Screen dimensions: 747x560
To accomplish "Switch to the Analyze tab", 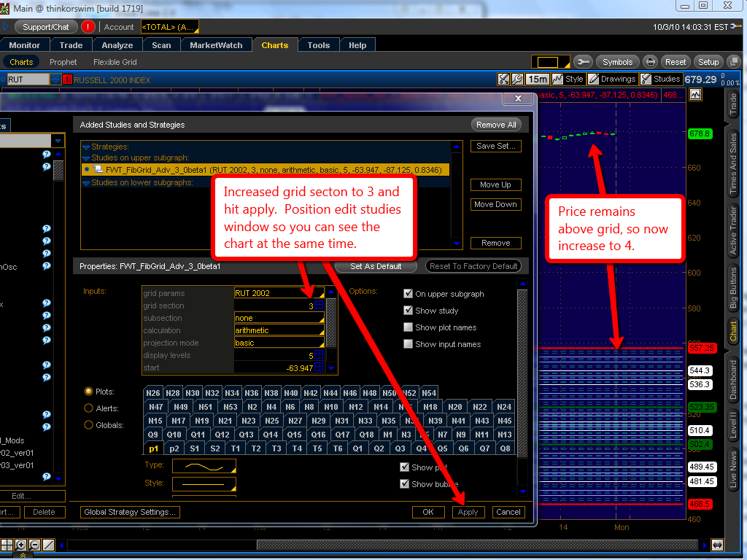I will pyautogui.click(x=117, y=45).
